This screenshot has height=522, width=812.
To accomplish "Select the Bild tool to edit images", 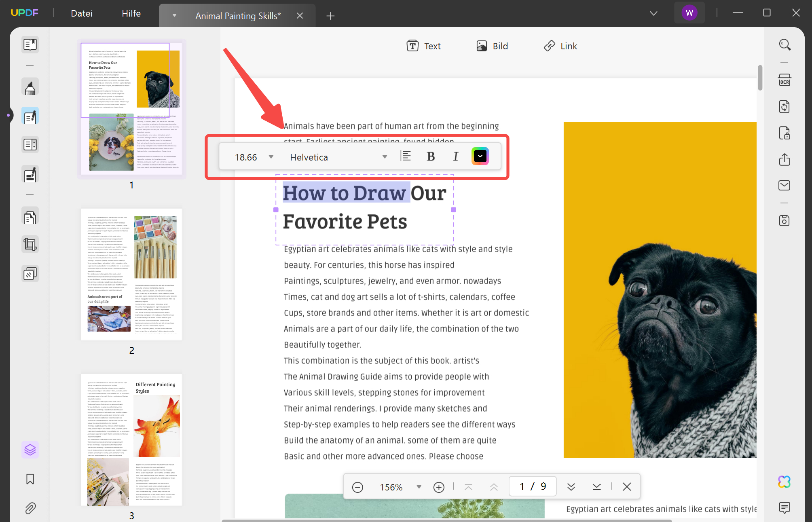I will pos(492,46).
